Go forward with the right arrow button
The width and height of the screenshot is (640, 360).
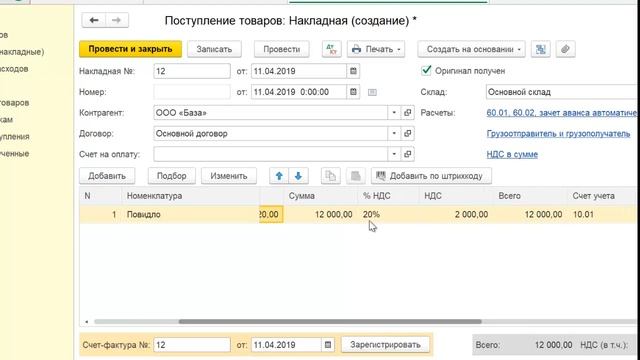pos(117,20)
